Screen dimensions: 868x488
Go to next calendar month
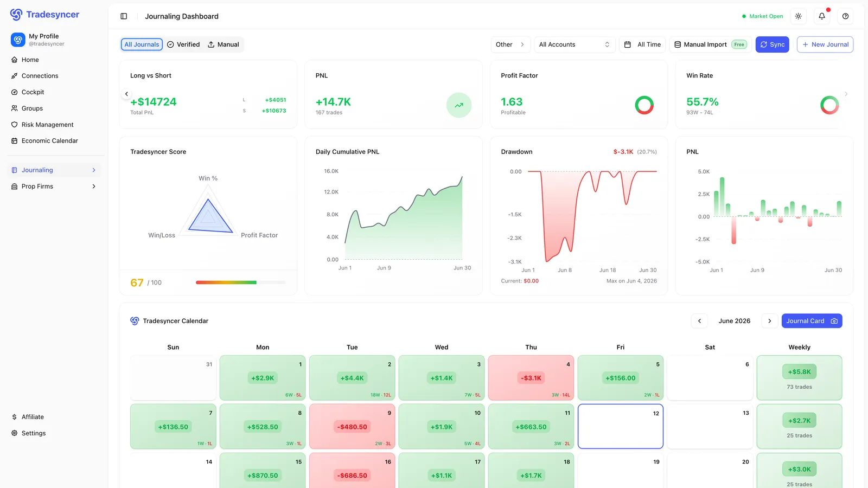(x=769, y=321)
